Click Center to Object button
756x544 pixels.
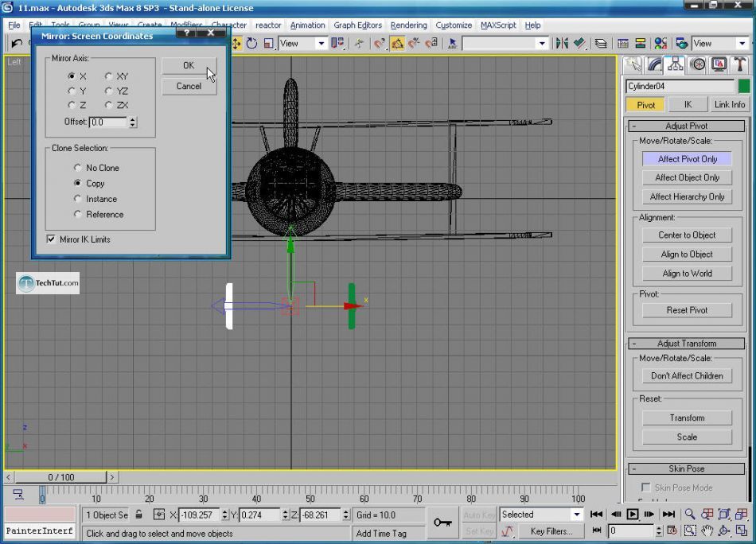click(x=687, y=235)
